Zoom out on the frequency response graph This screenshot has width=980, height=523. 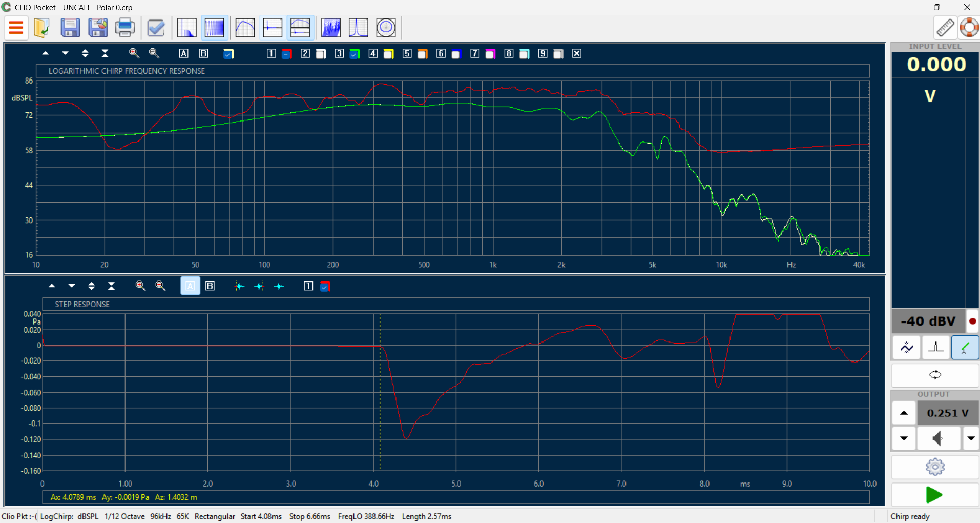pyautogui.click(x=154, y=53)
